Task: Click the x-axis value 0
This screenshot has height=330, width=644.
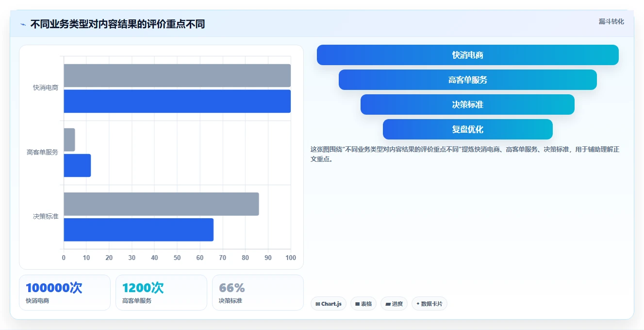Action: pyautogui.click(x=64, y=258)
